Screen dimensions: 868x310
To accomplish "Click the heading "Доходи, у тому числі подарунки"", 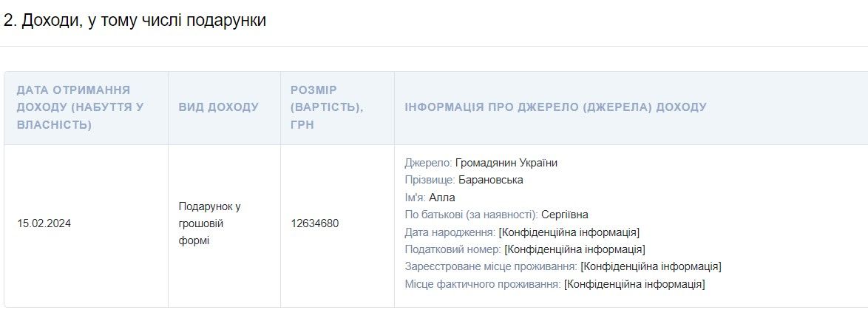I will (x=135, y=21).
